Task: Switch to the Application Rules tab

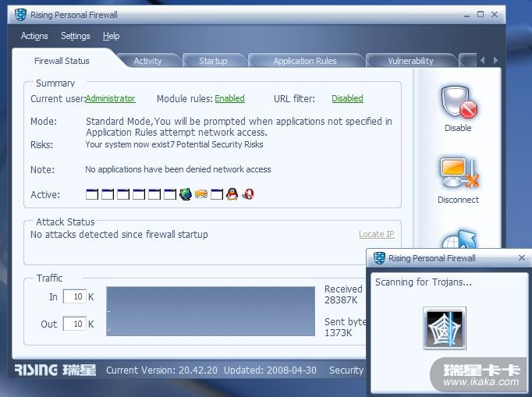Action: tap(305, 61)
